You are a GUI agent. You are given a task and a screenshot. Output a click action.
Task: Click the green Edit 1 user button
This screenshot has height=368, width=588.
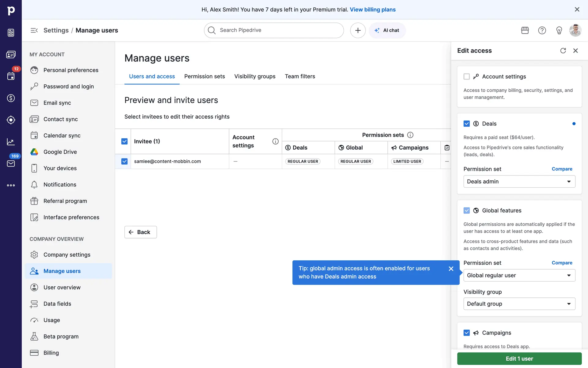(519, 358)
